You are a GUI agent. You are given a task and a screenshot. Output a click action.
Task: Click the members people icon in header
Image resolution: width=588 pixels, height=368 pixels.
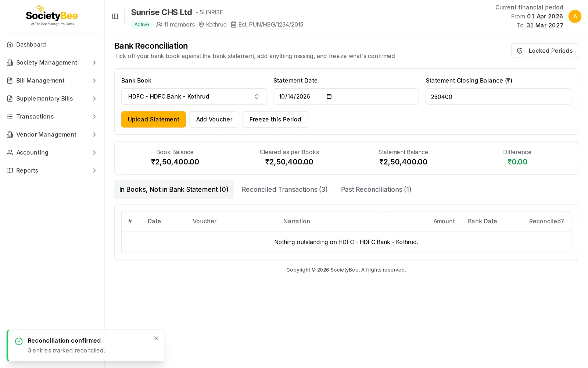coord(159,25)
